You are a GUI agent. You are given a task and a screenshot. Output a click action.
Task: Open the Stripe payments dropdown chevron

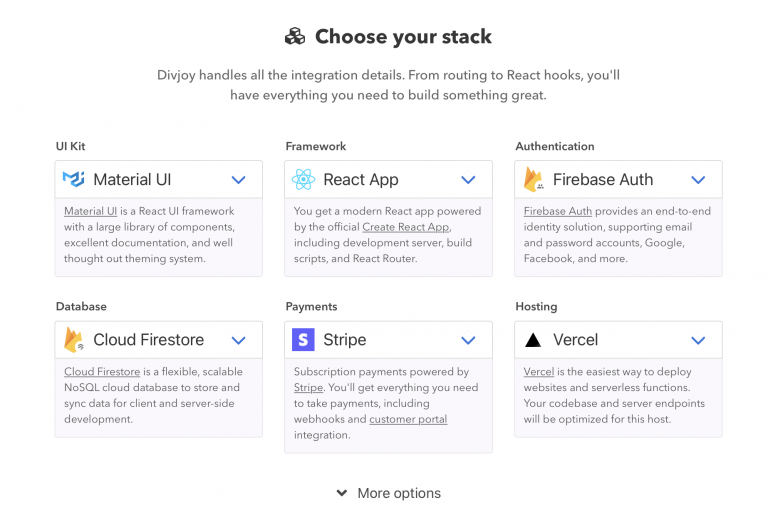(468, 340)
